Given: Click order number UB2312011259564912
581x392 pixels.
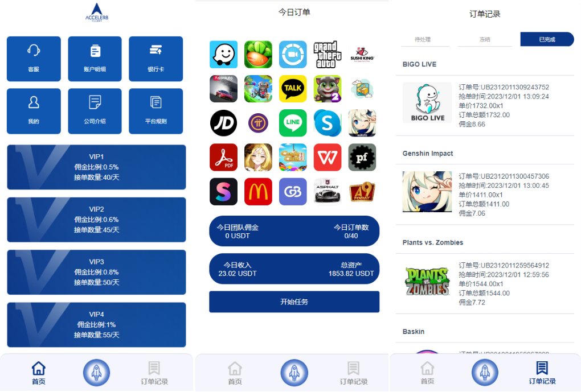Looking at the screenshot, I should tap(504, 266).
